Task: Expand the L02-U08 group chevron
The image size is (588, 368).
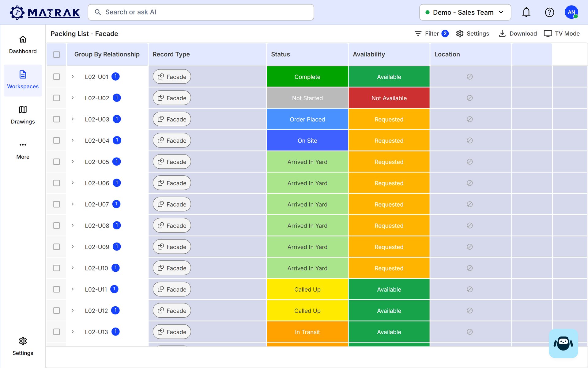Action: tap(73, 225)
